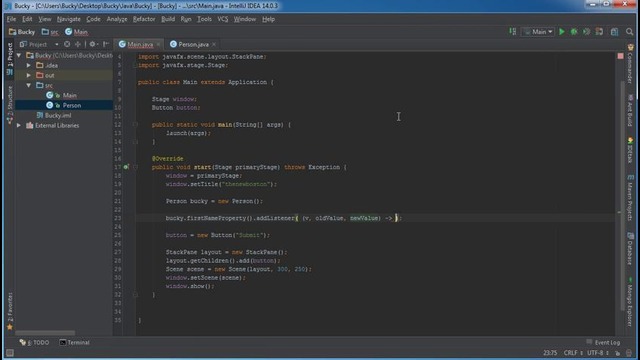This screenshot has width=640, height=360.
Task: Change file encoding UTF-8 in status bar
Action: [598, 353]
